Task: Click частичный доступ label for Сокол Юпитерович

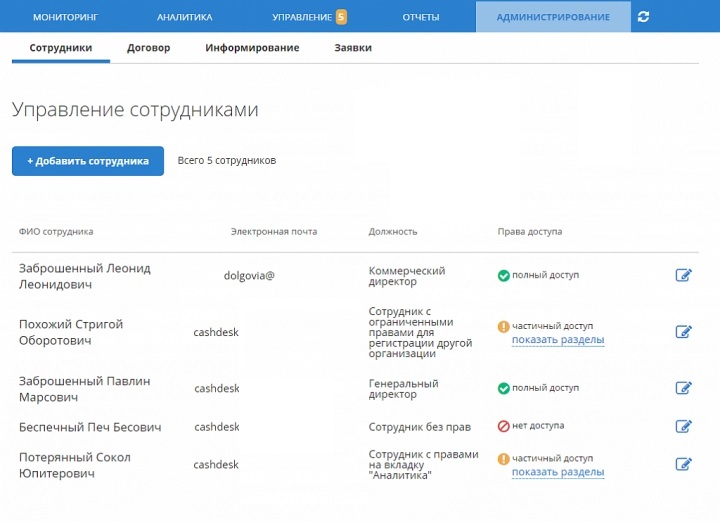Action: [552, 458]
